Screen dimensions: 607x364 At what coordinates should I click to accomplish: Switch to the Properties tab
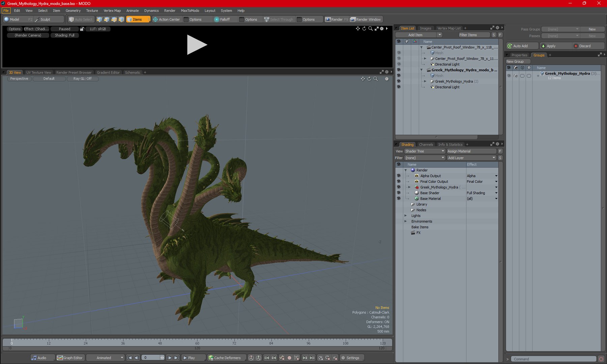pos(519,55)
